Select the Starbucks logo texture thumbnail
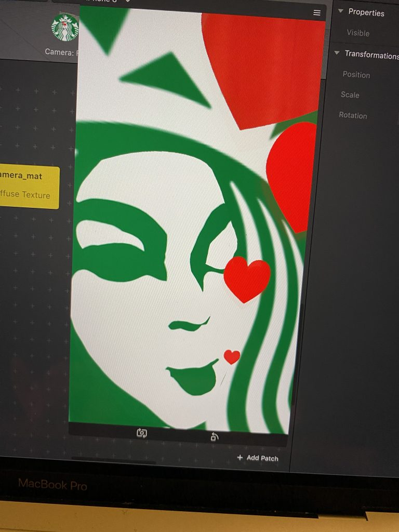This screenshot has width=399, height=532. 65,28
